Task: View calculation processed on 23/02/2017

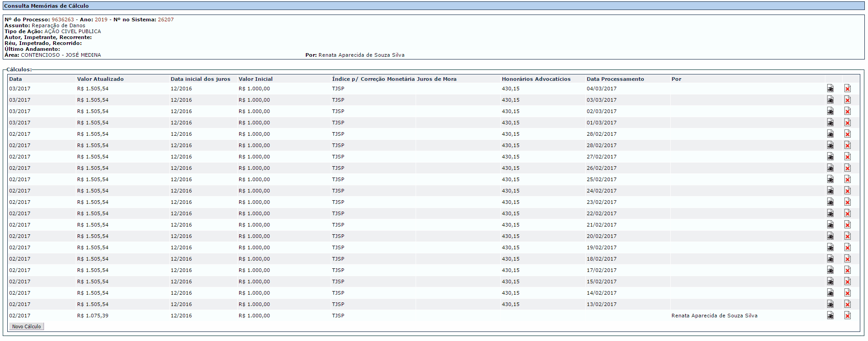Action: 830,202
